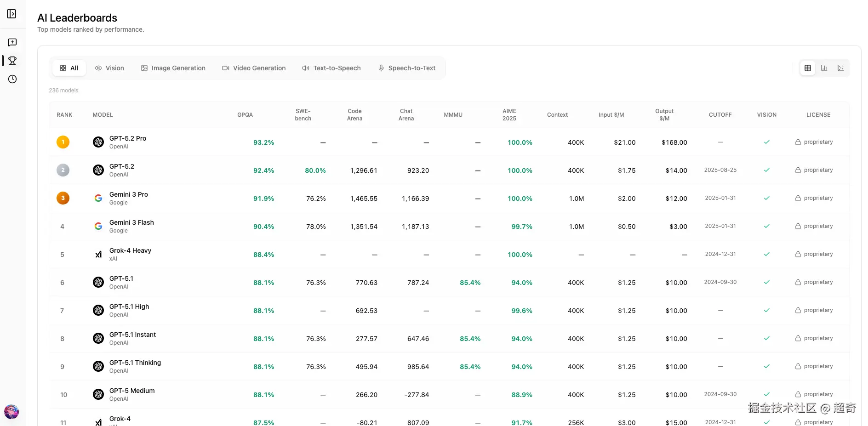Sort by the Output $/M column header
Viewport: 868px width, 426px height.
(664, 115)
